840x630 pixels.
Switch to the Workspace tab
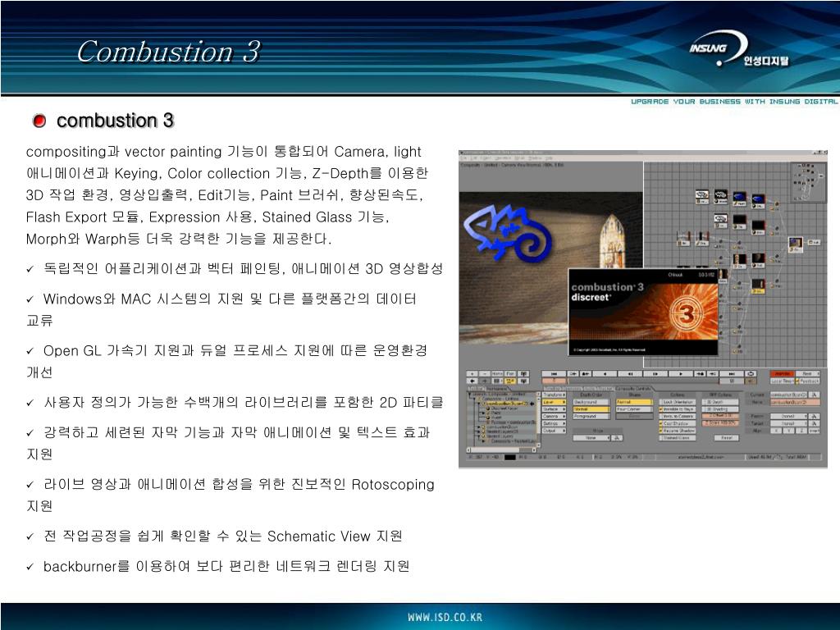click(496, 388)
